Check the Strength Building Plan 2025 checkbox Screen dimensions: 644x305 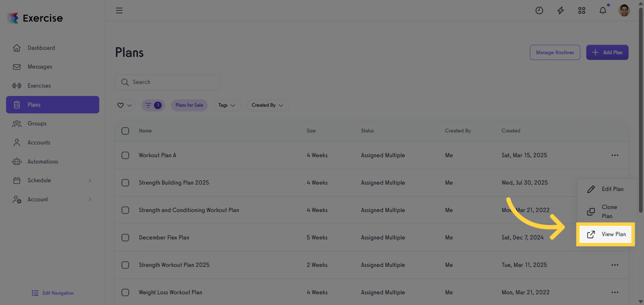[125, 183]
